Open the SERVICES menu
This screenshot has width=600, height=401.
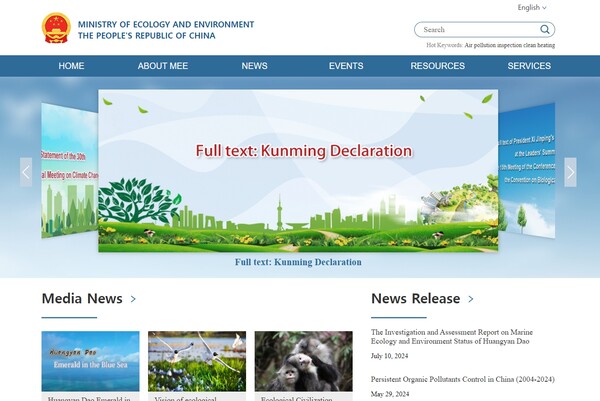[529, 66]
